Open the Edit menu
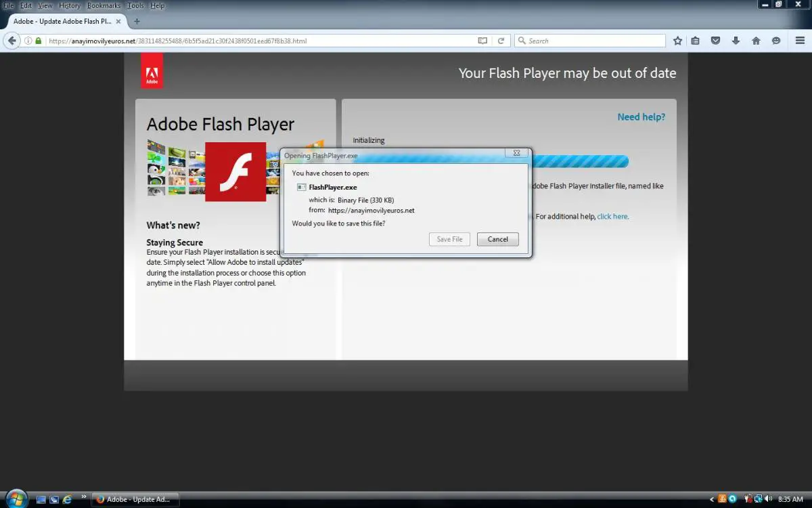Viewport: 812px width, 508px height. coord(26,5)
